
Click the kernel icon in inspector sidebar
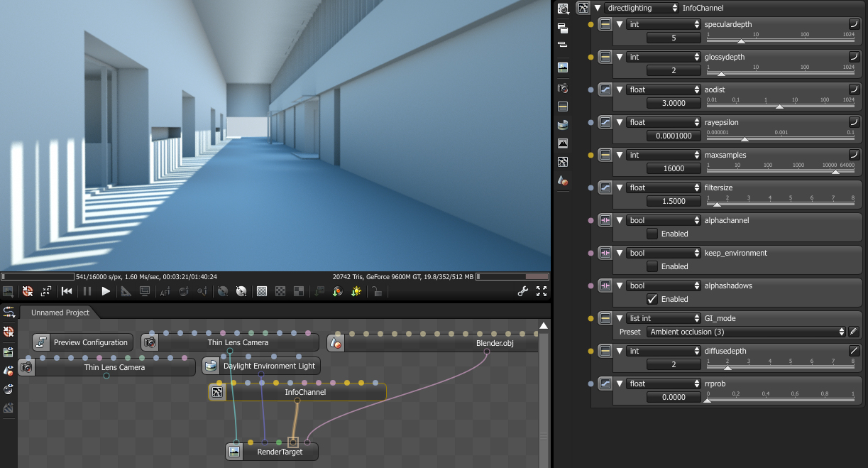[563, 162]
